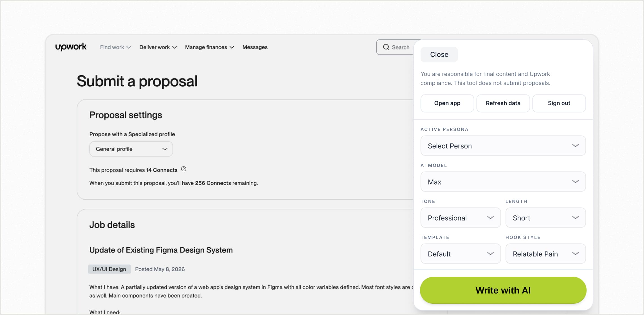This screenshot has width=644, height=315.
Task: Open the Active Persona dropdown
Action: click(503, 146)
